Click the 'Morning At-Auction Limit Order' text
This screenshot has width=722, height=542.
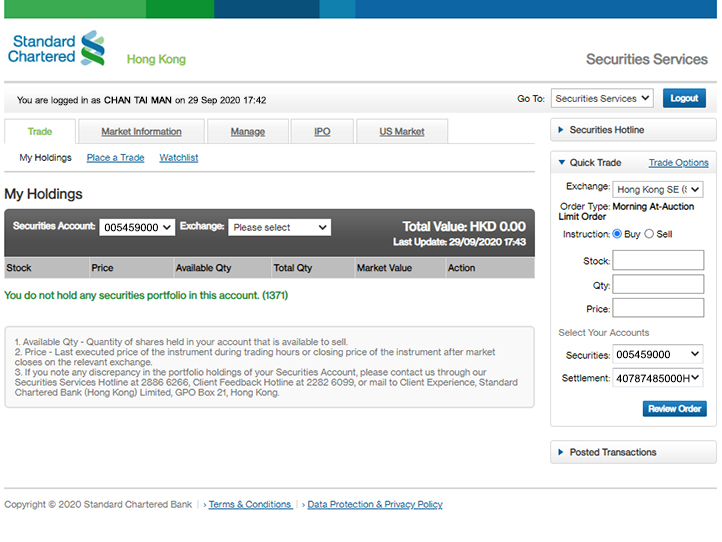[626, 211]
